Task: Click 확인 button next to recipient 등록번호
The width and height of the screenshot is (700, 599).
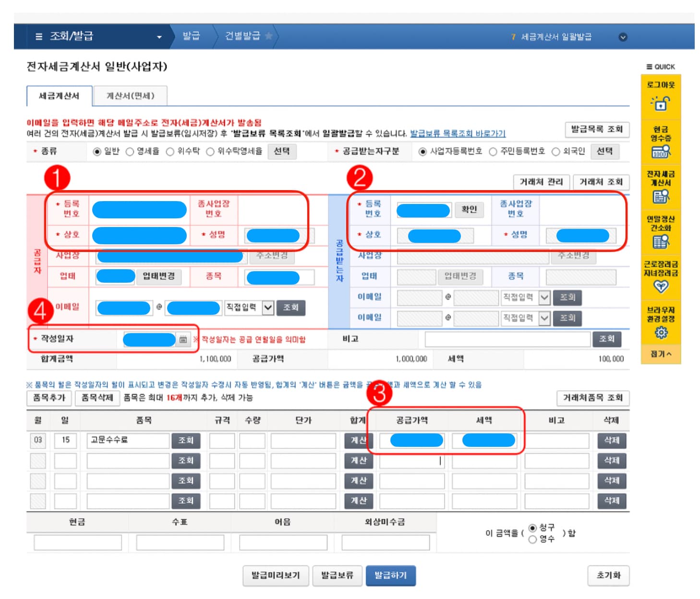Action: [x=469, y=209]
